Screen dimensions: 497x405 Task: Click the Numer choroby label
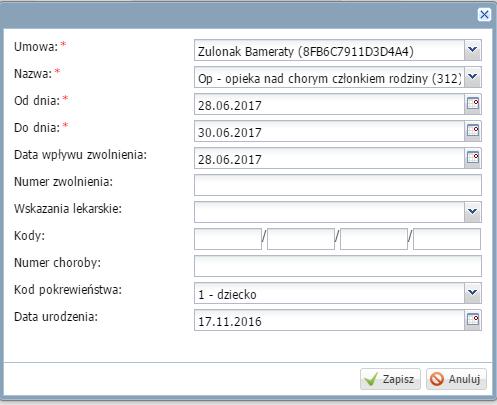click(x=57, y=263)
